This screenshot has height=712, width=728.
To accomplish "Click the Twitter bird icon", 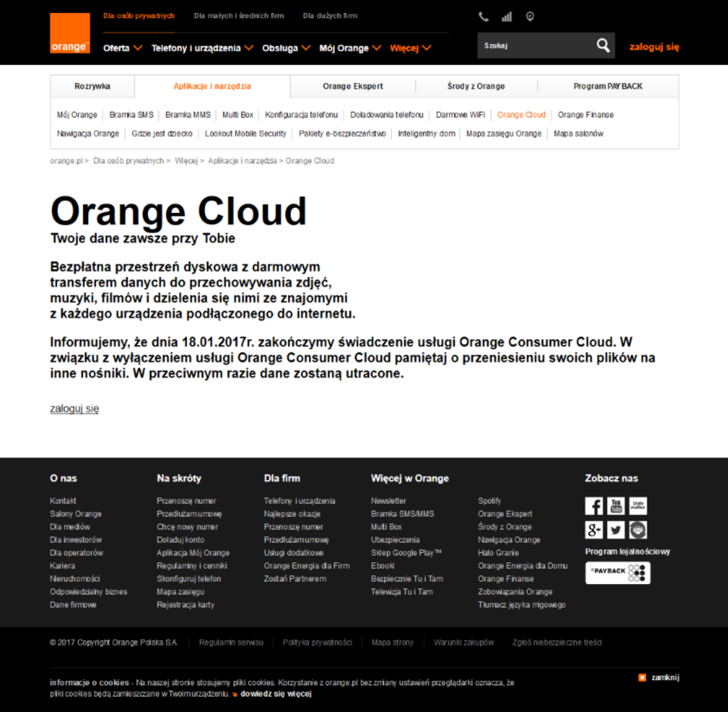I will (616, 530).
